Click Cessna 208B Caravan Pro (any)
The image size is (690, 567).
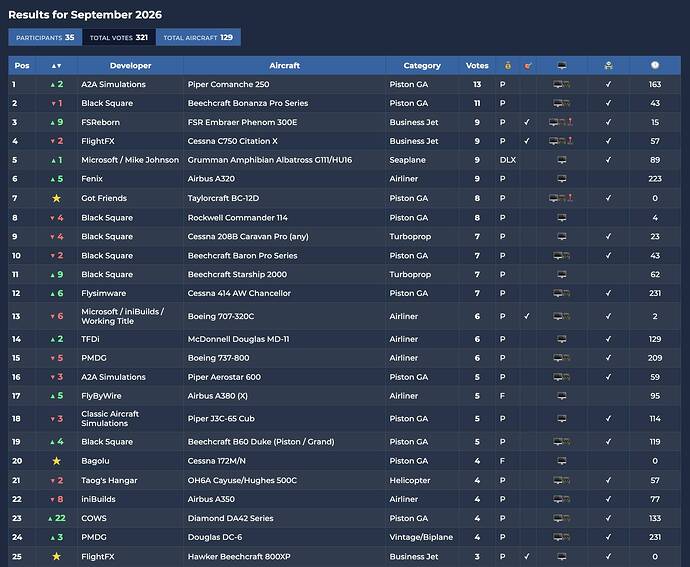point(248,236)
